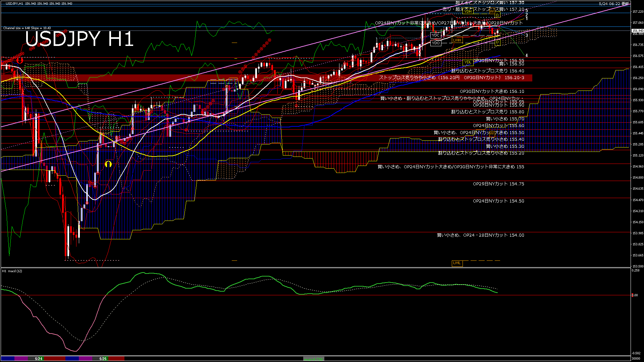Click the USDJPY,H1 symbol header text
644x362 pixels.
[14, 3]
